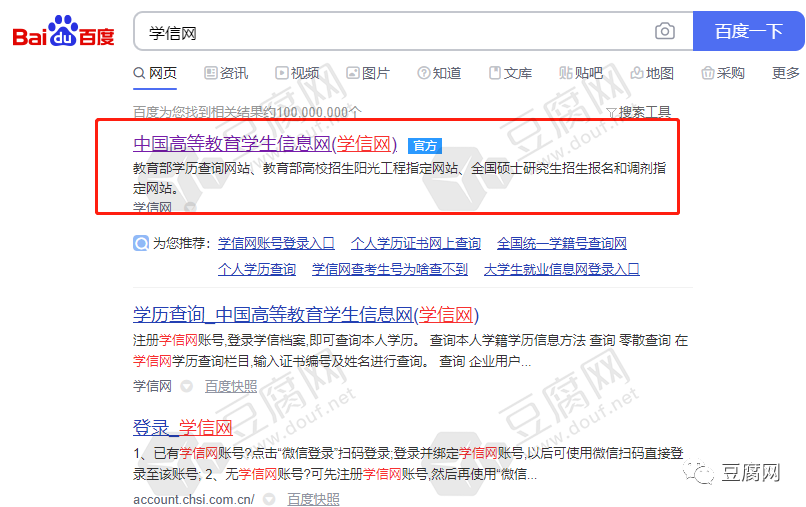This screenshot has width=806, height=507.
Task: Click account.chsi.com.cn/ URL
Action: click(x=194, y=499)
